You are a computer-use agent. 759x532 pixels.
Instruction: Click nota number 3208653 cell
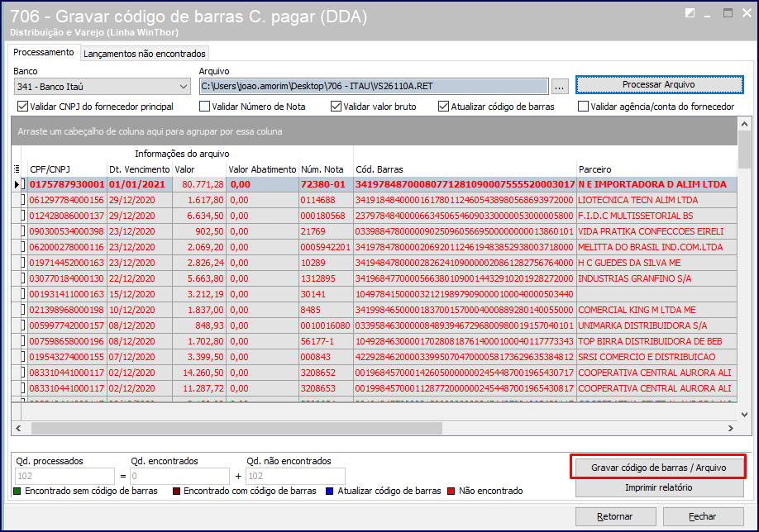(x=326, y=388)
